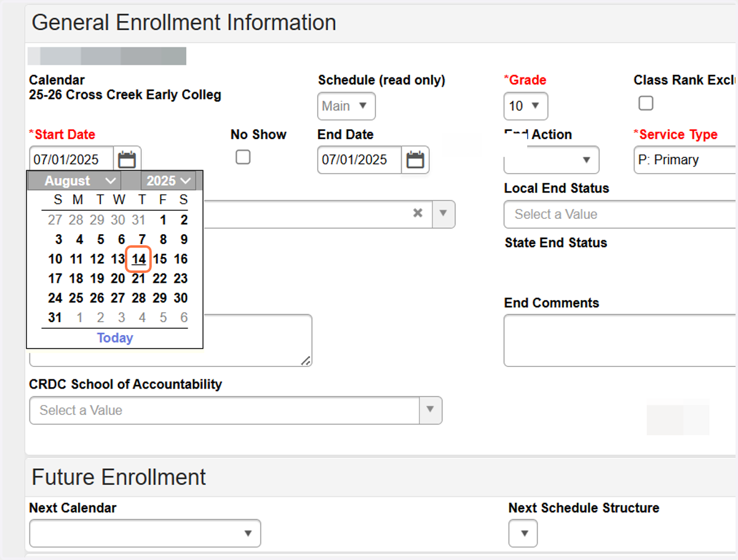Select August 14 in the calendar
Viewport: 738px width, 560px height.
tap(139, 259)
